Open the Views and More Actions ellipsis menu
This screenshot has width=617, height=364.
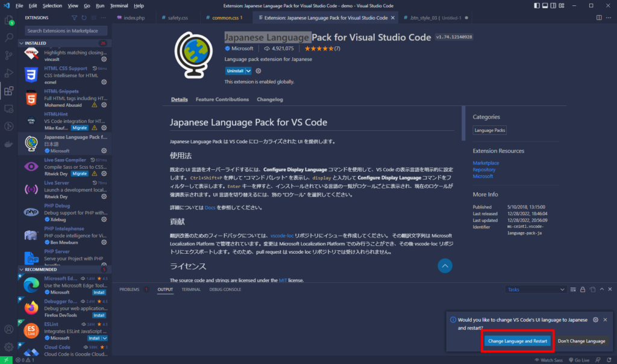tap(103, 18)
